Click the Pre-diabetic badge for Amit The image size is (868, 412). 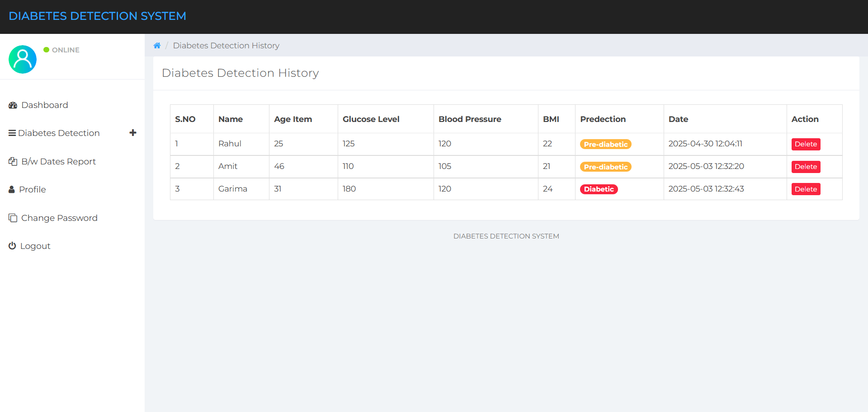coord(605,166)
